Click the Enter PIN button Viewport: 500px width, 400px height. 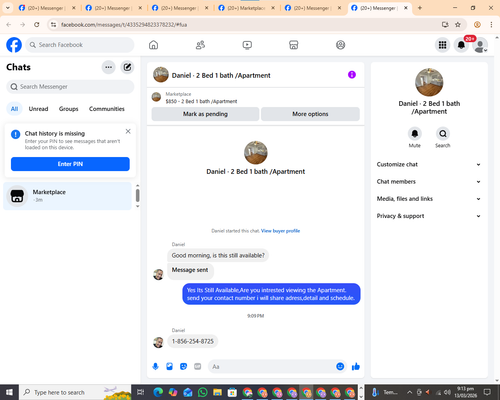[70, 164]
